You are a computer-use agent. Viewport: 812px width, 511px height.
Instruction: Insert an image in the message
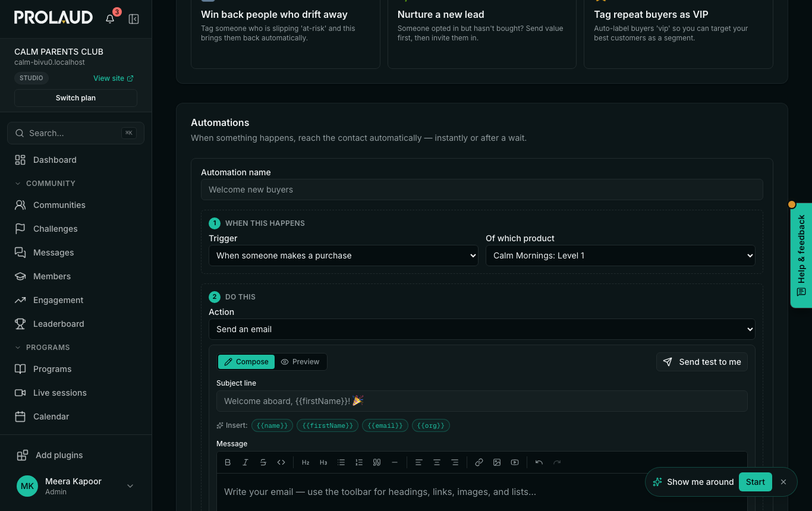[x=497, y=462]
